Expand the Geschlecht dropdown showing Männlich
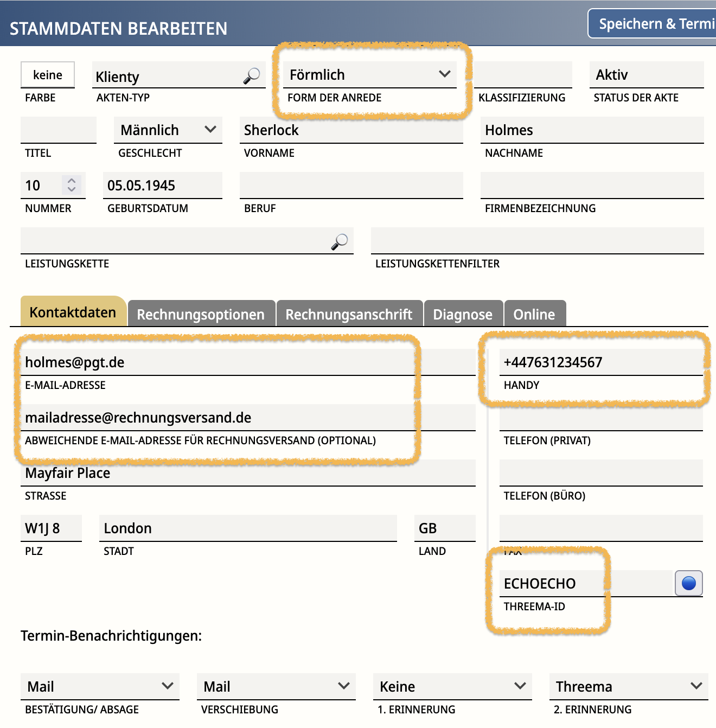This screenshot has height=728, width=716. click(168, 130)
